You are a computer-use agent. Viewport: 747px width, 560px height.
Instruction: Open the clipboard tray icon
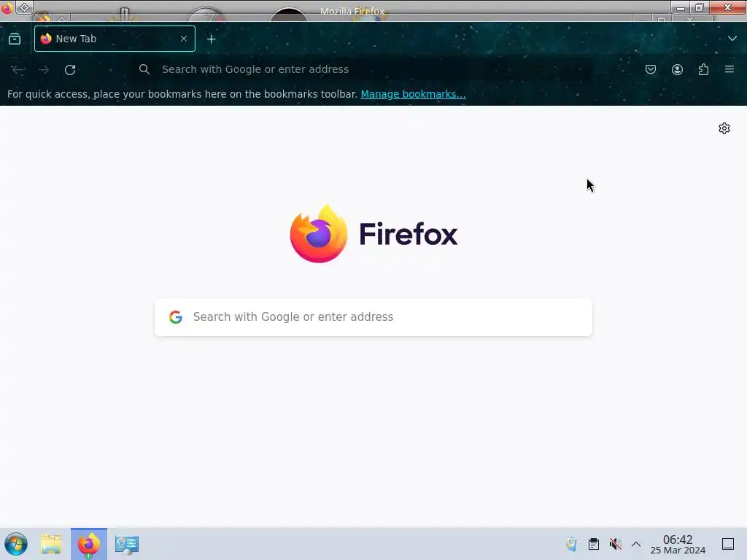pyautogui.click(x=594, y=544)
